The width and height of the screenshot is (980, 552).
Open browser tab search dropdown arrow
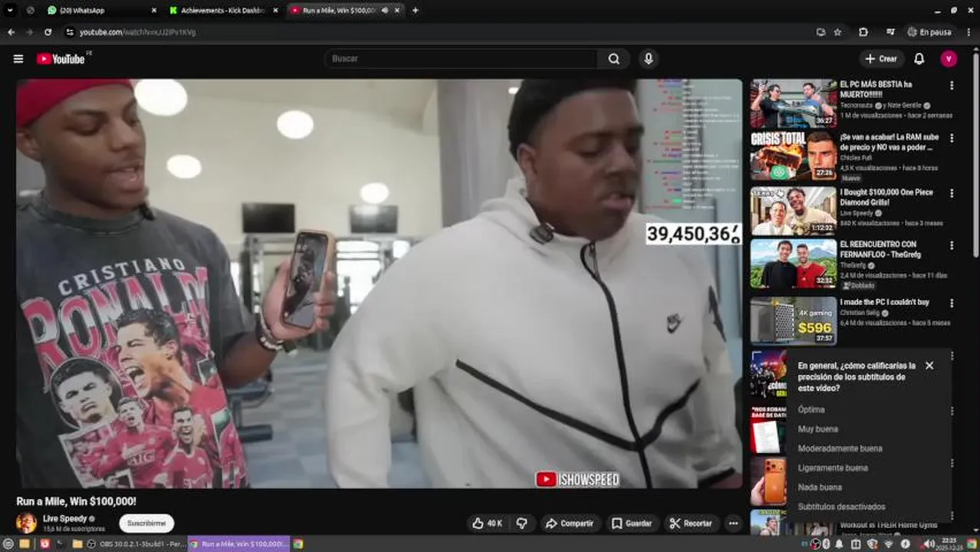click(x=10, y=10)
